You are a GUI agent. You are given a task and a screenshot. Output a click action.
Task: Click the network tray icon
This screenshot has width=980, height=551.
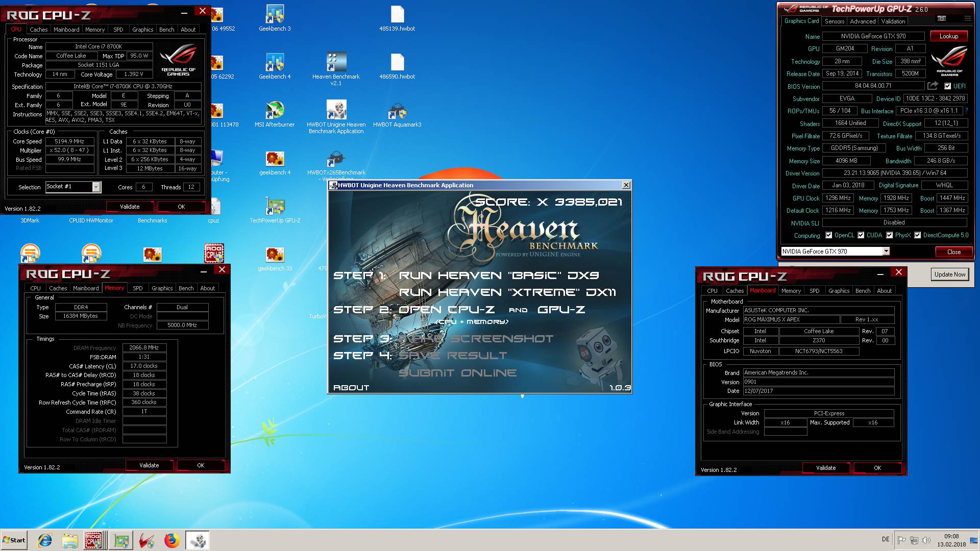point(914,540)
